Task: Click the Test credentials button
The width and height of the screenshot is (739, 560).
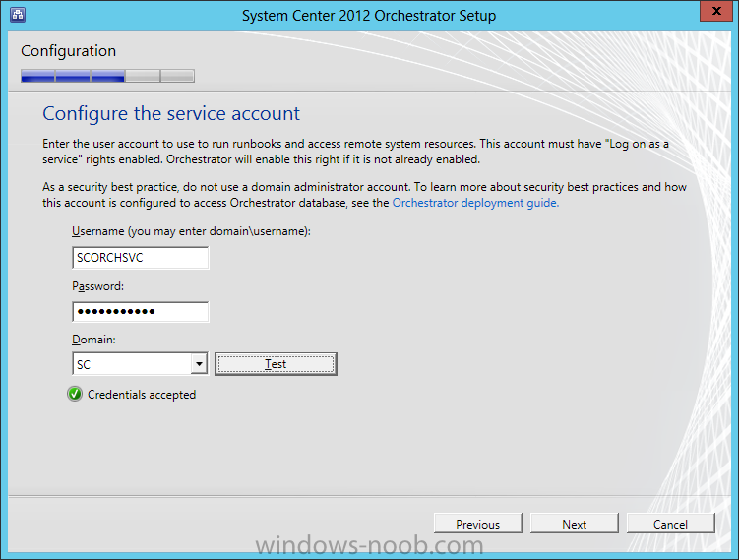Action: 276,364
